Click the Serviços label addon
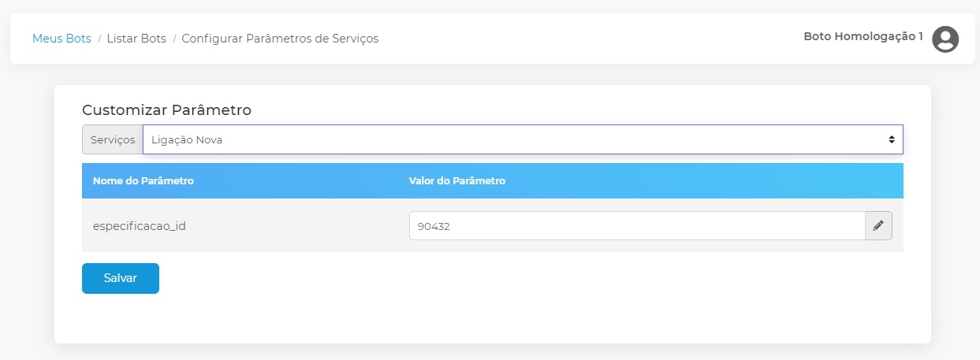This screenshot has width=980, height=360. 113,139
